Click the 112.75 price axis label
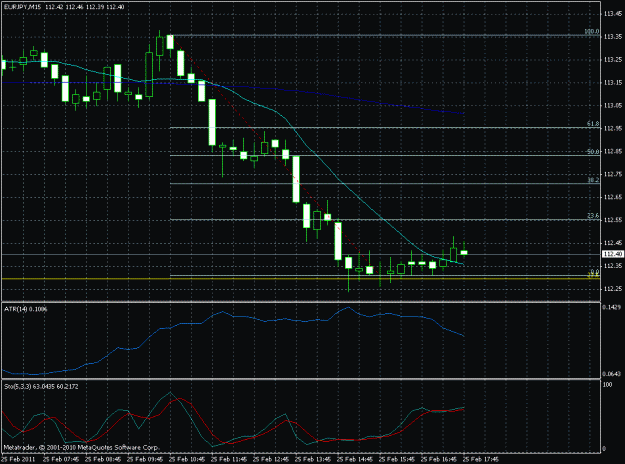The image size is (625, 464). pyautogui.click(x=613, y=174)
